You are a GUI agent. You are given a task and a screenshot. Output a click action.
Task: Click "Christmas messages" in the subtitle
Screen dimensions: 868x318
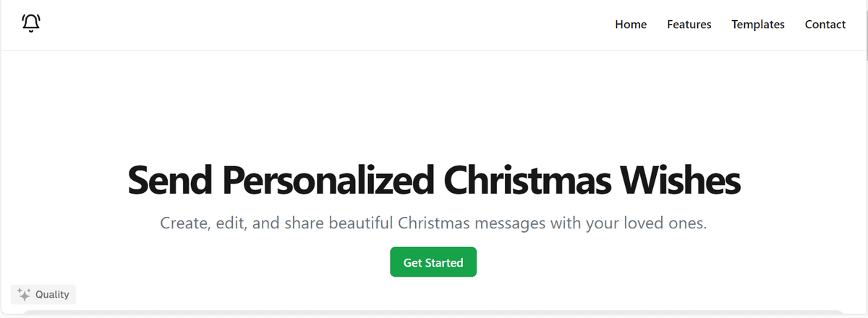click(472, 223)
